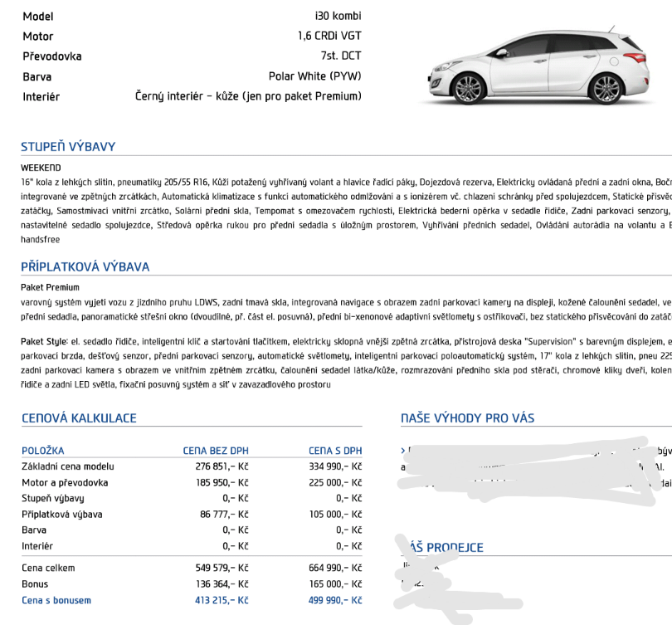Click the 'PŘÍPLATKOVÁ VÝBAVA' section heading
Screen dimensions: 672x625
coord(85,266)
